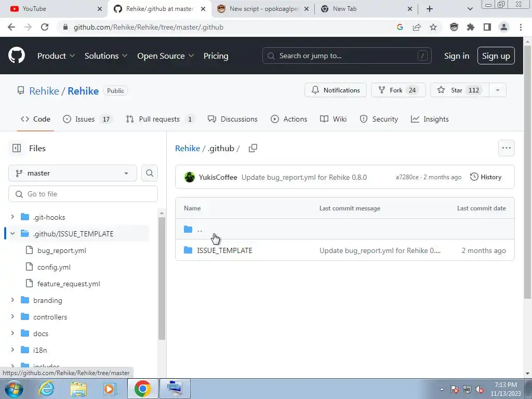Open the tab search dropdown arrow
Screen dimensions: 532x399
(470, 9)
